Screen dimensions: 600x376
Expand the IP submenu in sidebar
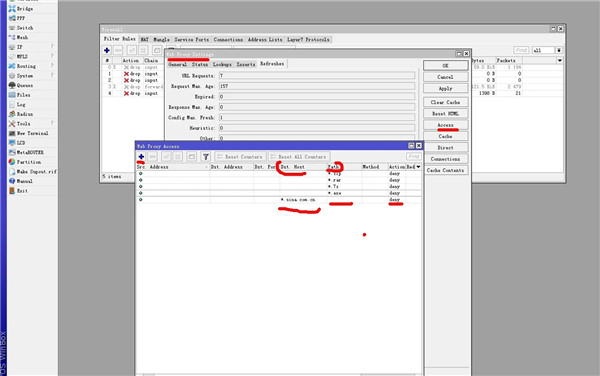click(52, 47)
